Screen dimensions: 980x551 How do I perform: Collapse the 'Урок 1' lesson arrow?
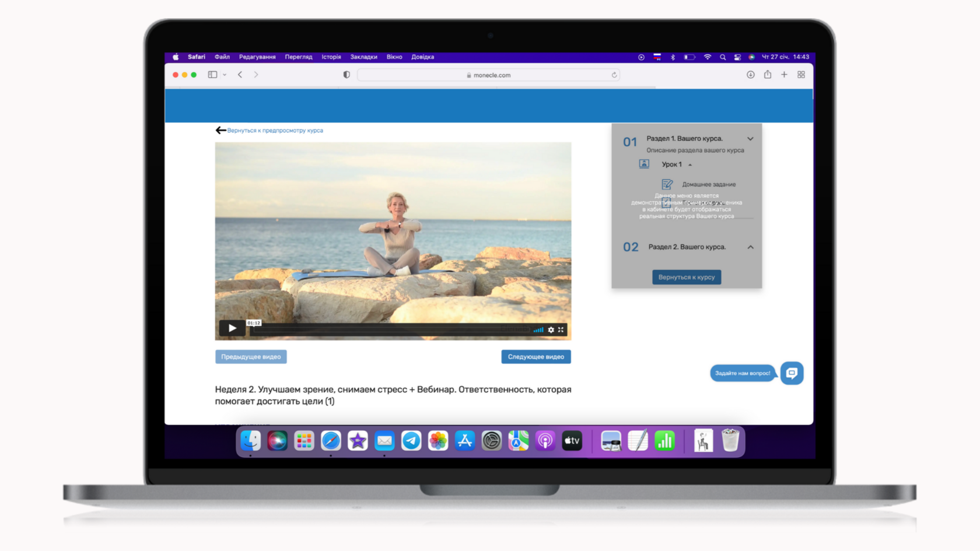coord(690,165)
